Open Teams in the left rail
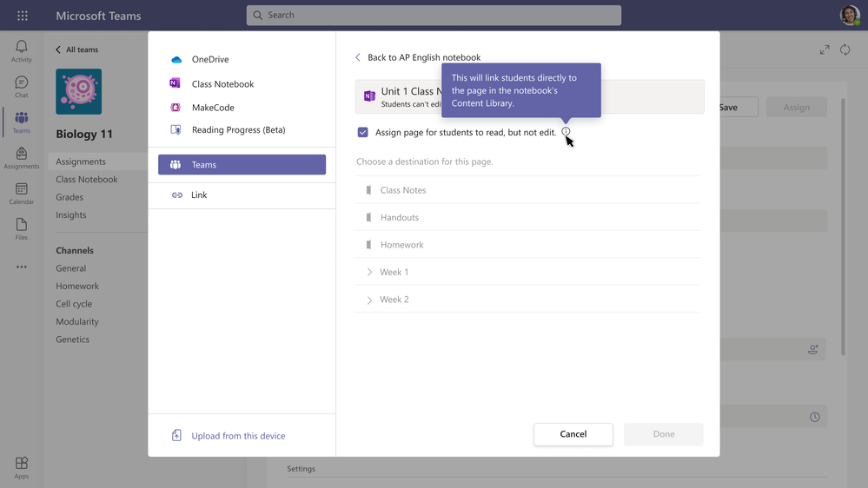 tap(22, 122)
